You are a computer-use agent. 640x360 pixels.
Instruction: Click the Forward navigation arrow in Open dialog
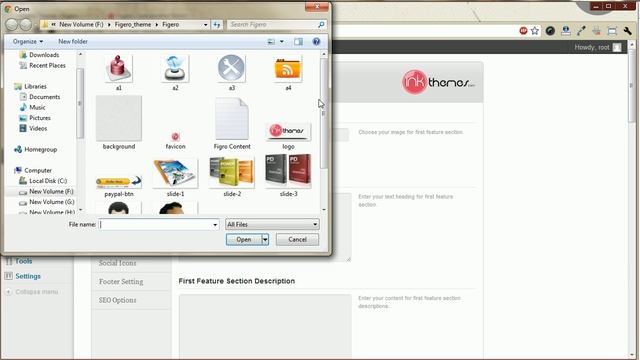(x=26, y=24)
